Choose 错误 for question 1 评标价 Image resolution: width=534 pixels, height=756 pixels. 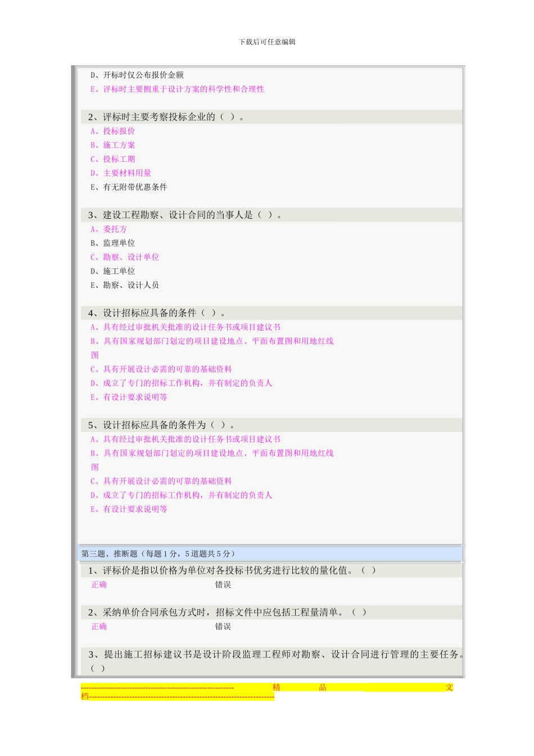223,585
